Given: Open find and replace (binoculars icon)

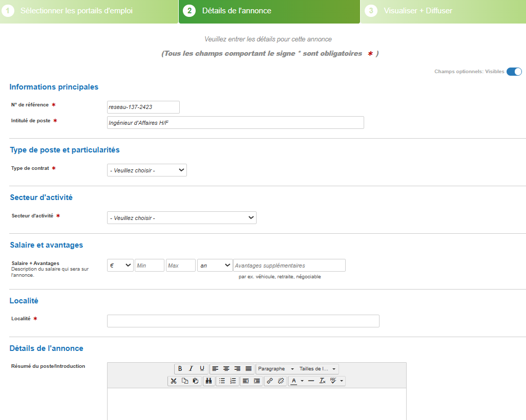Looking at the screenshot, I should pos(208,381).
